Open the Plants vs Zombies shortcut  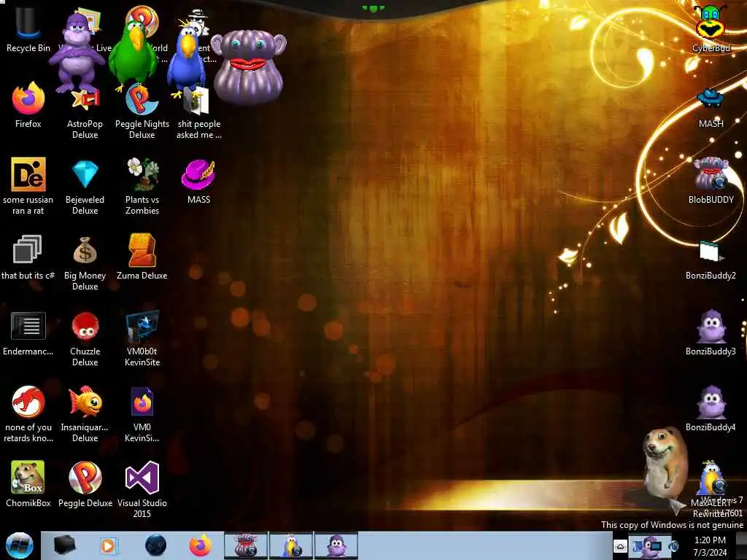pos(142,187)
